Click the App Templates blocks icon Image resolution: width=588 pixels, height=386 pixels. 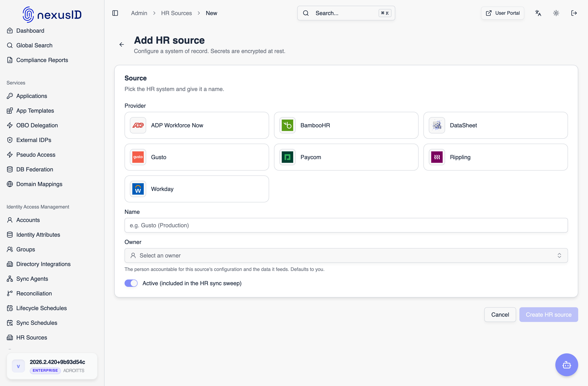10,111
